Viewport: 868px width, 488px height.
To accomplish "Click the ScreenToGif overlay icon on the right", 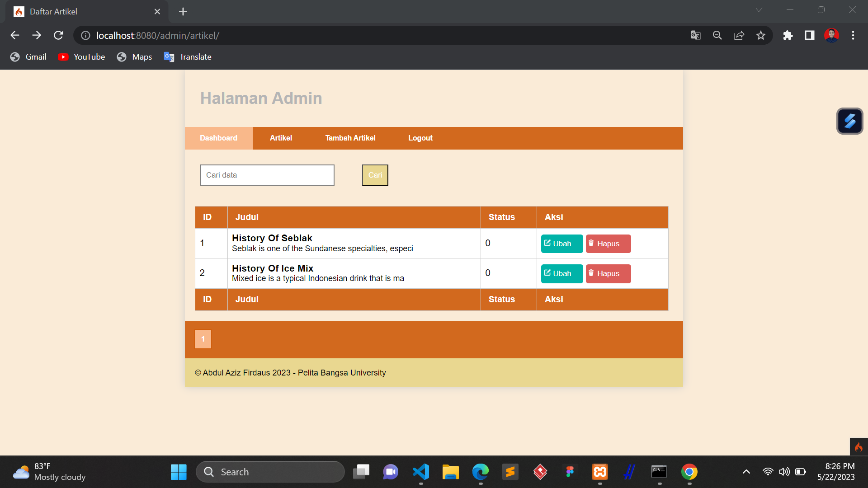I will (x=850, y=121).
